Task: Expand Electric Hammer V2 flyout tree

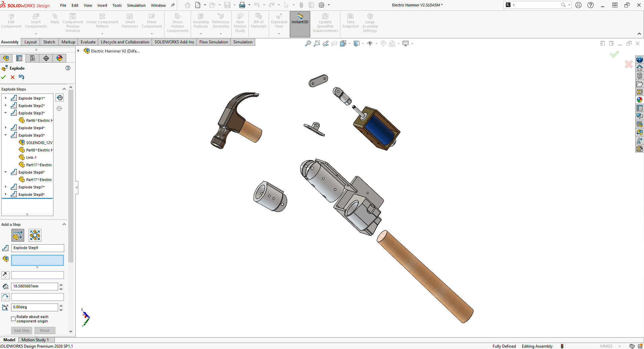Action: (x=78, y=51)
